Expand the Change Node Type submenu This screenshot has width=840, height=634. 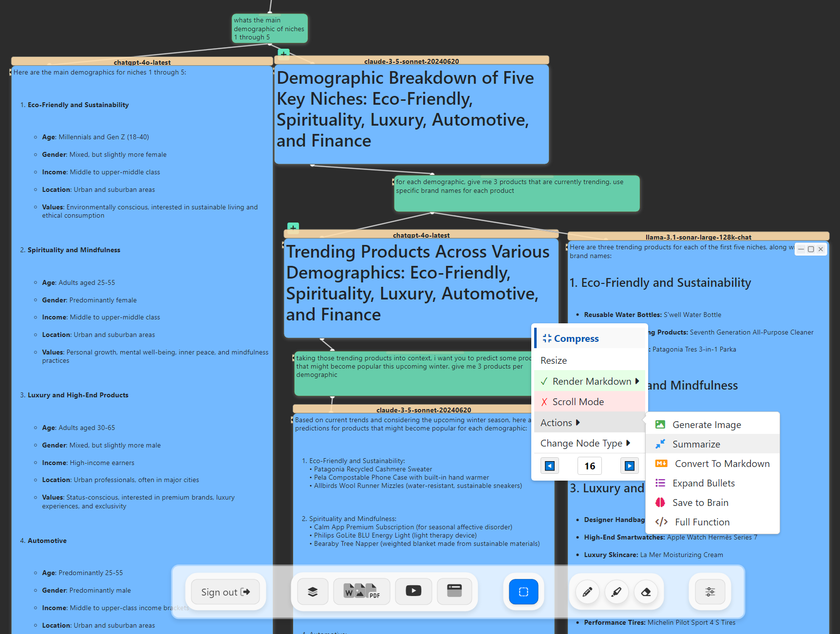[590, 443]
